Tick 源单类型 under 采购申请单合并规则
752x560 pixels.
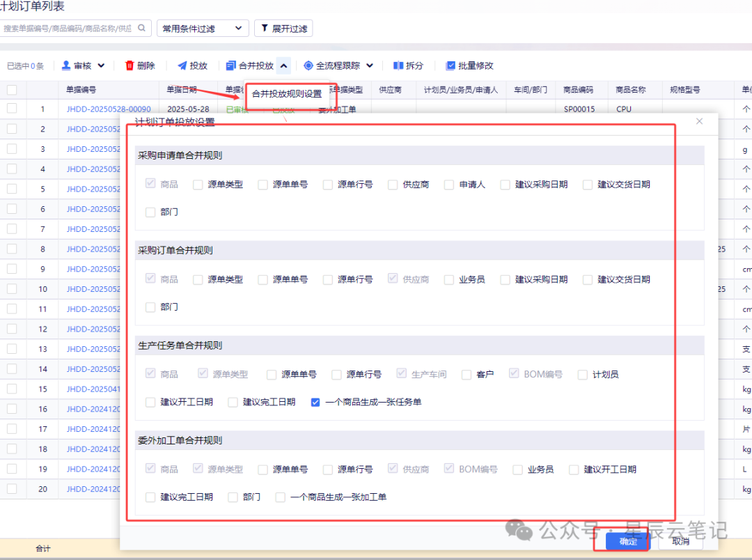click(198, 185)
